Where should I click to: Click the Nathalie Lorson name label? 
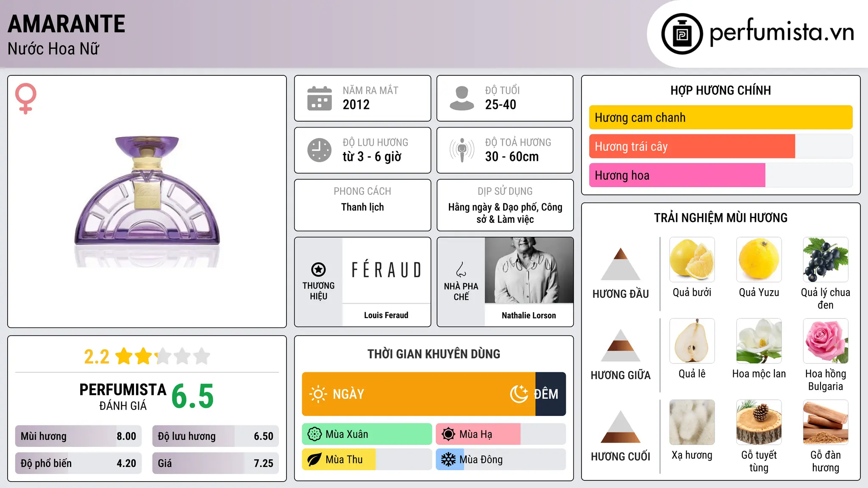coord(529,316)
